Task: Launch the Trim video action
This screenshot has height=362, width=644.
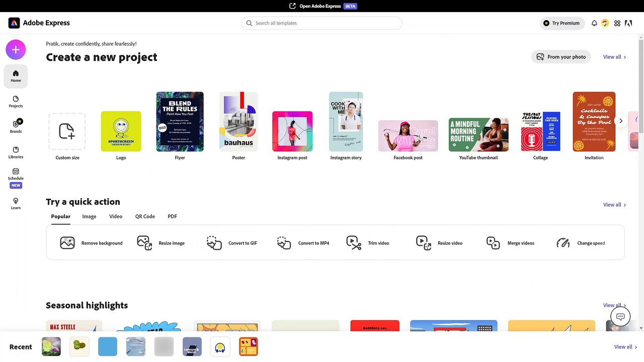Action: coord(368,243)
